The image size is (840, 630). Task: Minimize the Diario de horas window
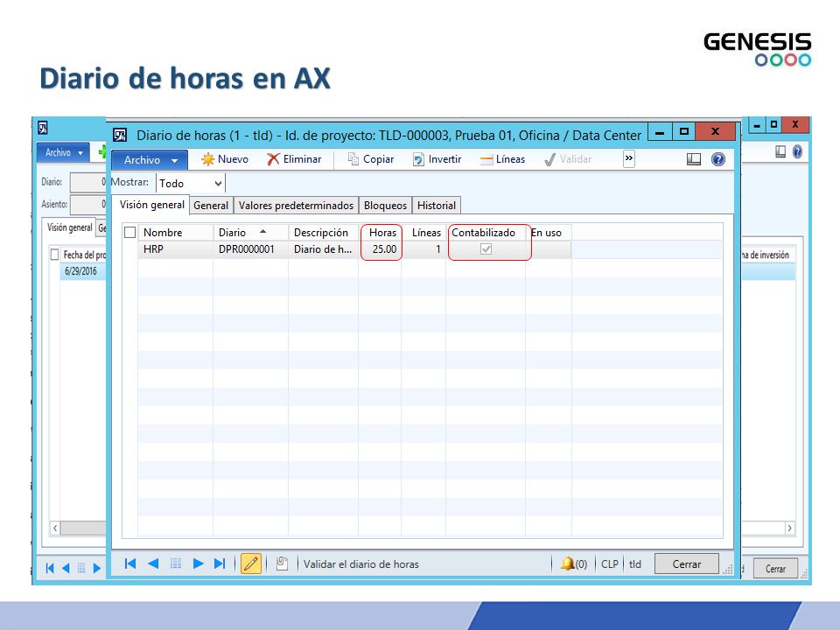pyautogui.click(x=660, y=132)
